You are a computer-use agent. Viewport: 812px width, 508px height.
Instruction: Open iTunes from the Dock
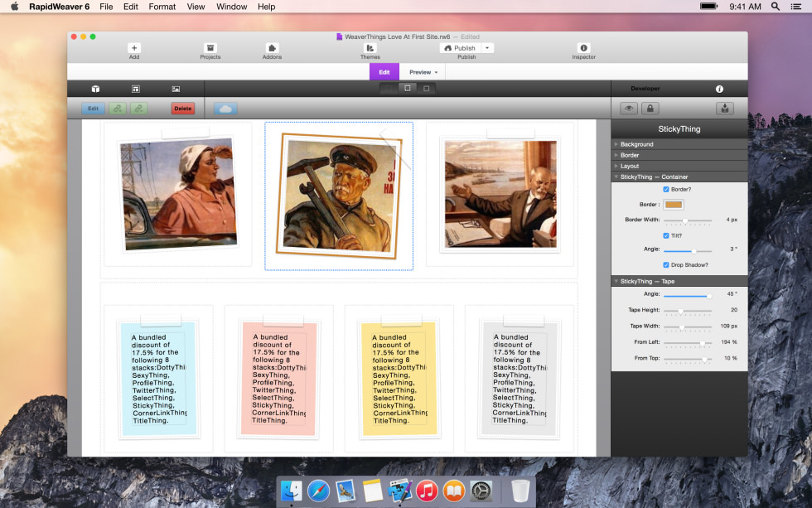(x=427, y=491)
